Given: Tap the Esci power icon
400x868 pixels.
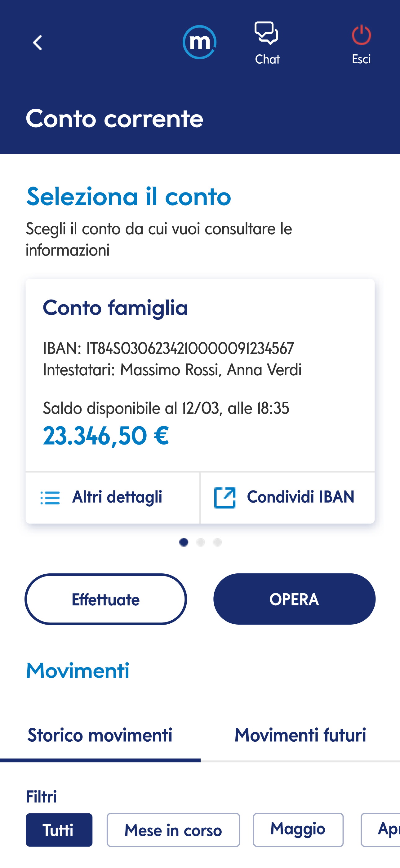Looking at the screenshot, I should [x=361, y=34].
